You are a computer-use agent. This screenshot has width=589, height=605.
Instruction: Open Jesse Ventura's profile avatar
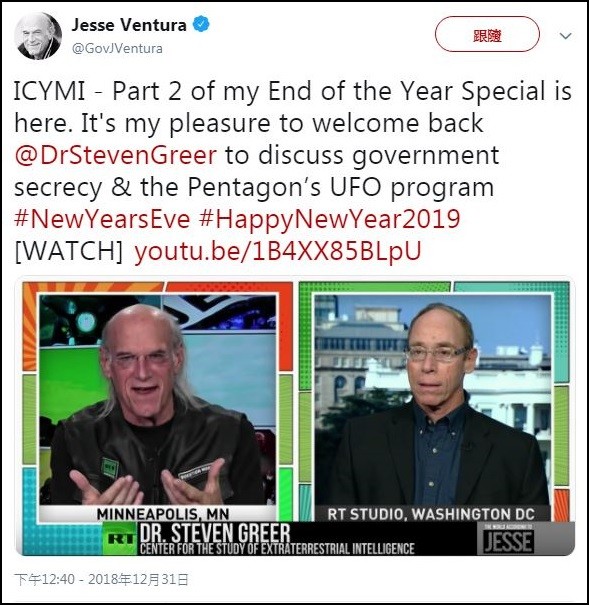point(38,36)
